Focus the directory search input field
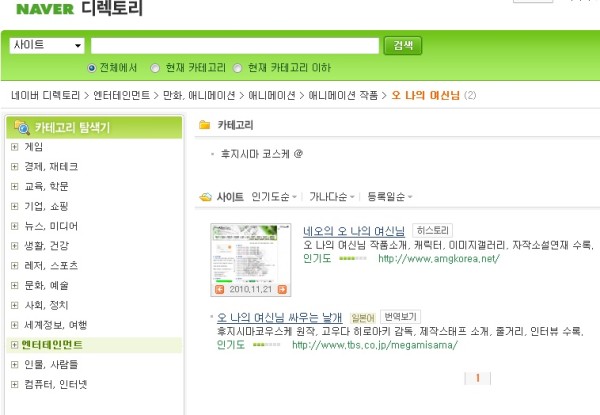This screenshot has height=415, width=600. point(235,46)
